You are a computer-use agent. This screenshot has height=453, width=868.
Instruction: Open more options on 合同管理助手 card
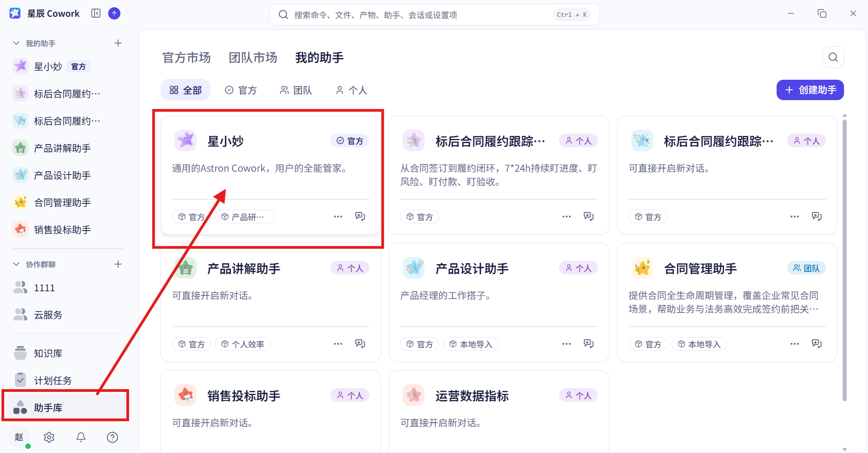tap(795, 344)
